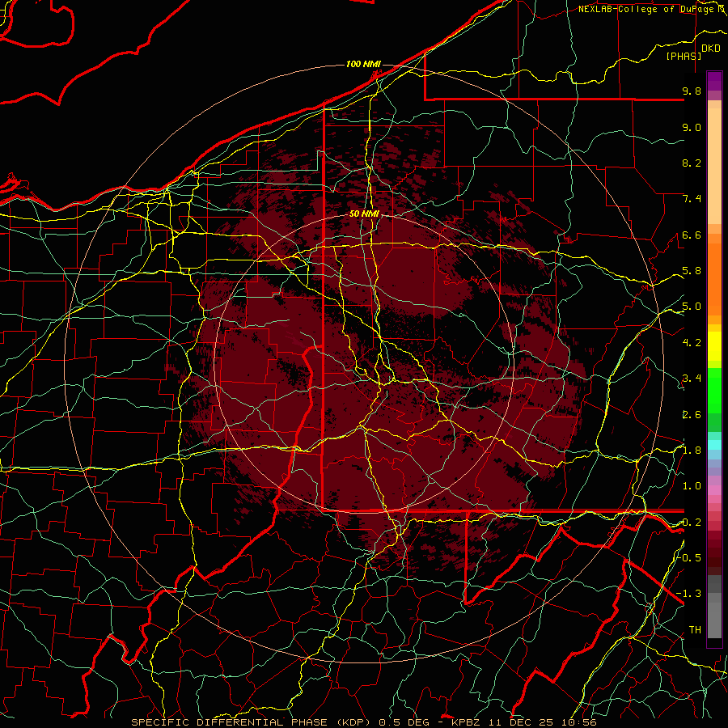Click the 50 NMI range ring label
Viewport: 728px width, 728px height.
[364, 214]
